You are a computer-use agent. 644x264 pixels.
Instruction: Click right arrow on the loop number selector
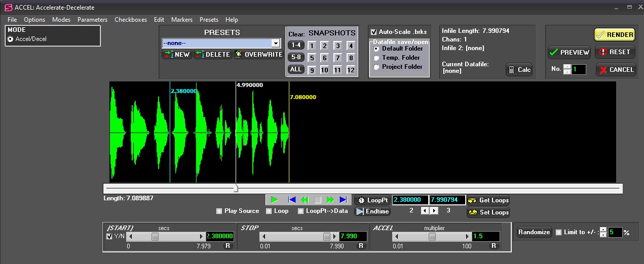coord(434,210)
